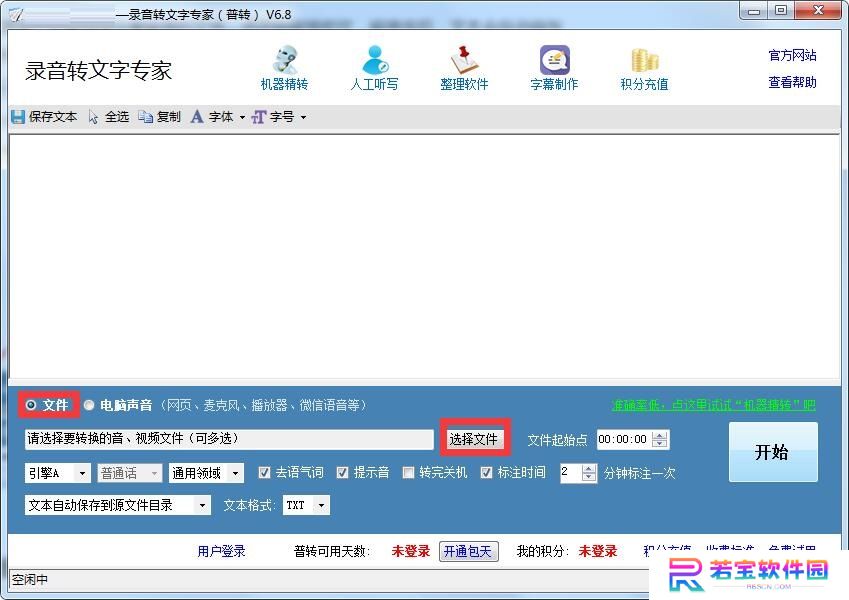Click the 分钟标注一次 label
Image resolution: width=849 pixels, height=600 pixels.
pos(639,473)
